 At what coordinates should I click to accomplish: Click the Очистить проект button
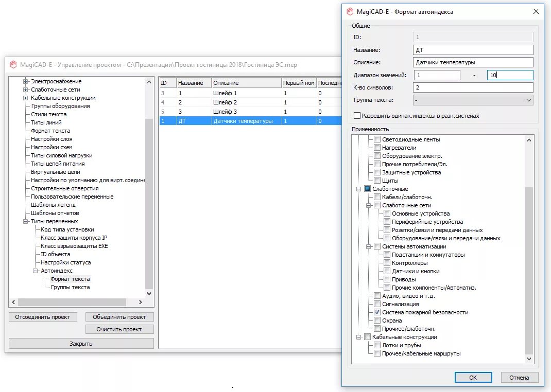pyautogui.click(x=119, y=329)
